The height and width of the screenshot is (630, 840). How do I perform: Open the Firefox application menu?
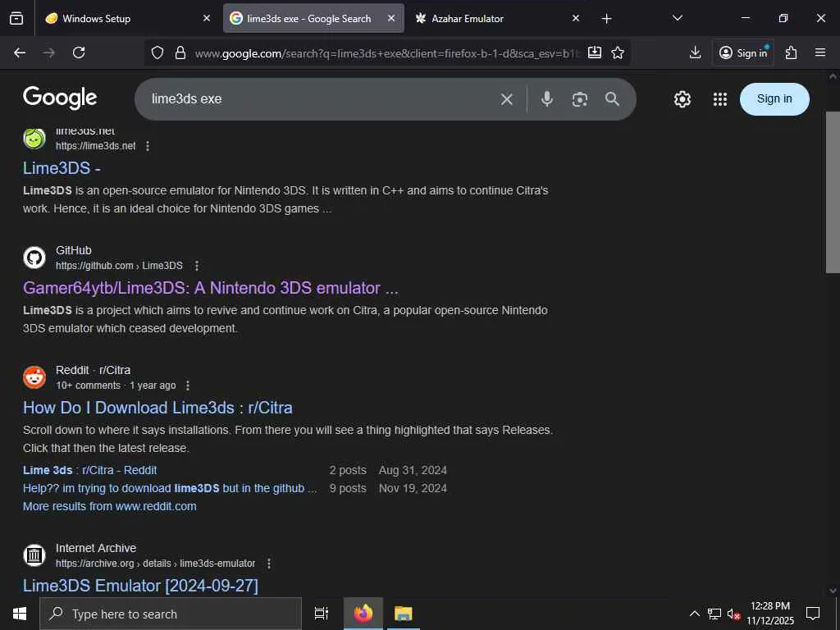[820, 52]
